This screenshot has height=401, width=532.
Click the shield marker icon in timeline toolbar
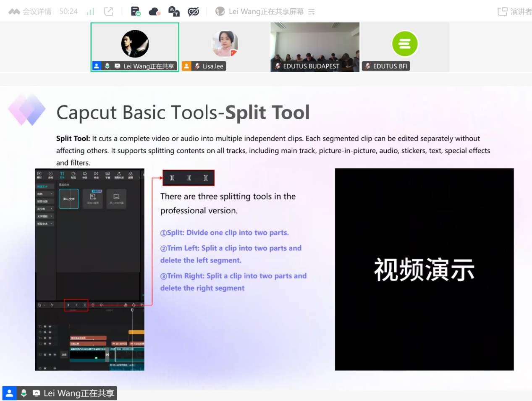(101, 305)
